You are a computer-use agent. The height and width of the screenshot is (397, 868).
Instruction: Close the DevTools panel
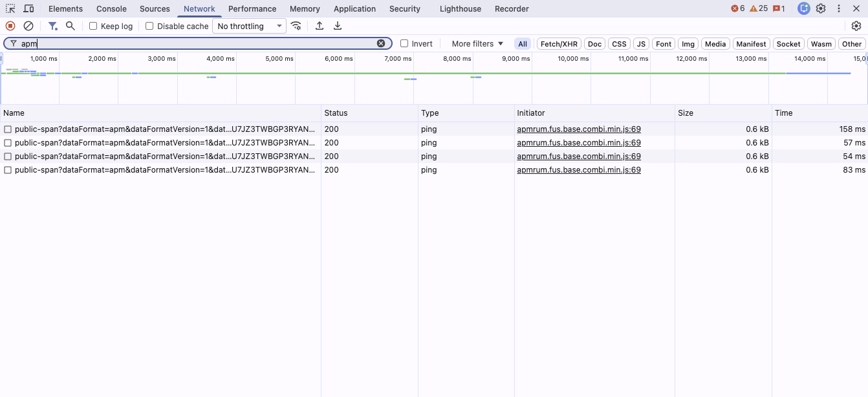[x=856, y=8]
